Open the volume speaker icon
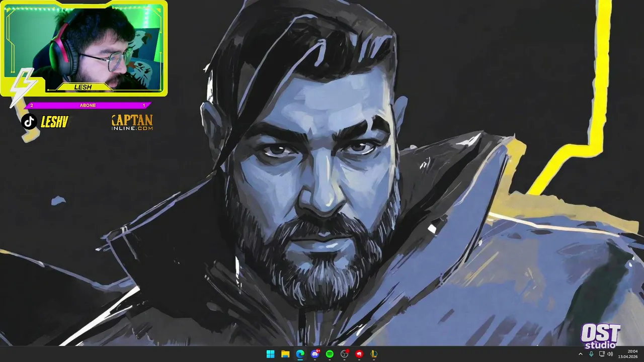Image resolution: width=644 pixels, height=362 pixels. tap(610, 354)
